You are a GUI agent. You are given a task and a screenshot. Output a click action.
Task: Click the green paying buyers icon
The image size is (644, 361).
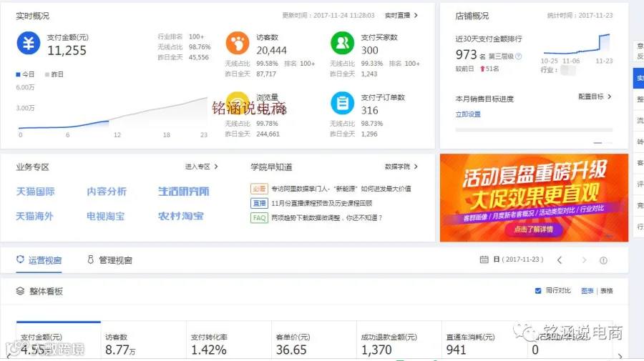(342, 43)
